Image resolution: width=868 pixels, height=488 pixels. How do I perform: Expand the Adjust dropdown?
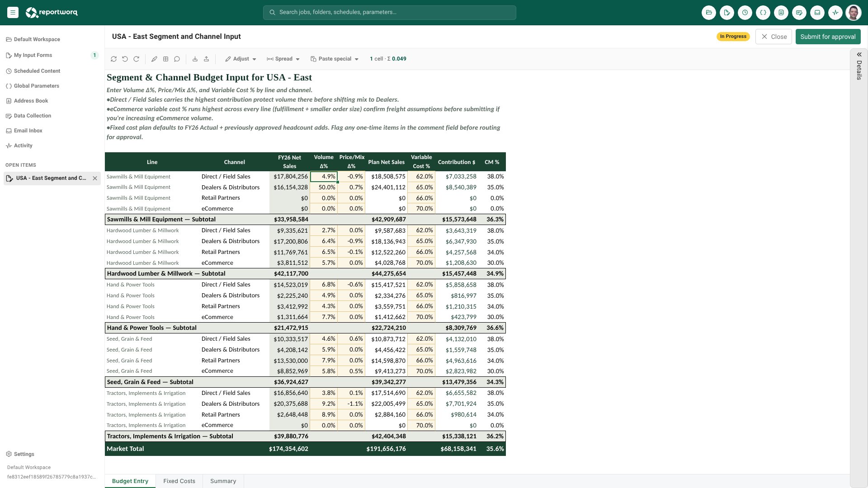[241, 59]
